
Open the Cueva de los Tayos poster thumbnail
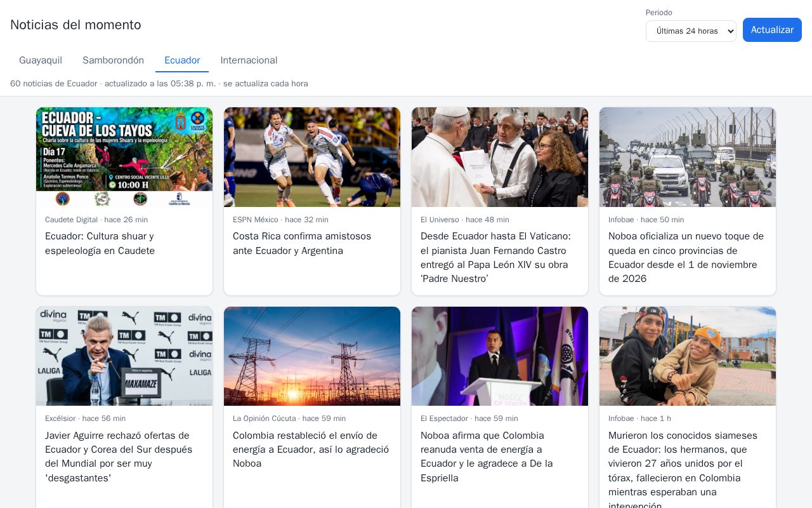(124, 157)
